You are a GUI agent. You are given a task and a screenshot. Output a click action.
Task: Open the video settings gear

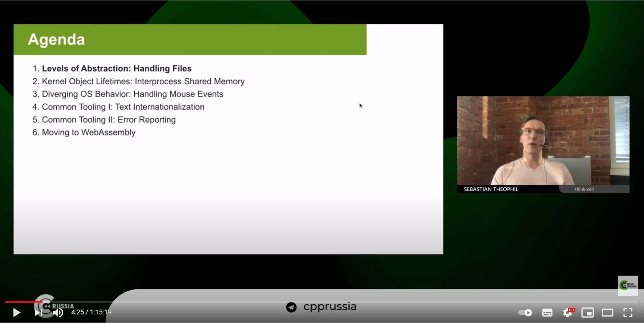[x=568, y=313]
